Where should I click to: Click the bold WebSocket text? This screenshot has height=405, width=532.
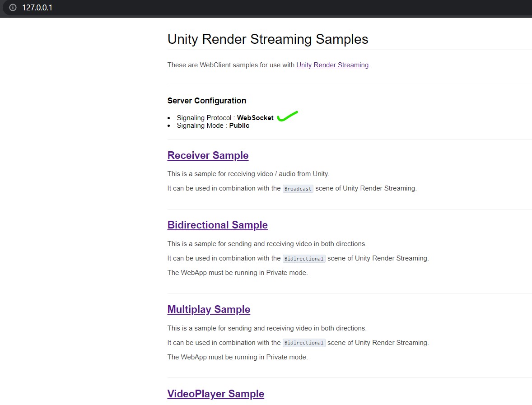(255, 117)
